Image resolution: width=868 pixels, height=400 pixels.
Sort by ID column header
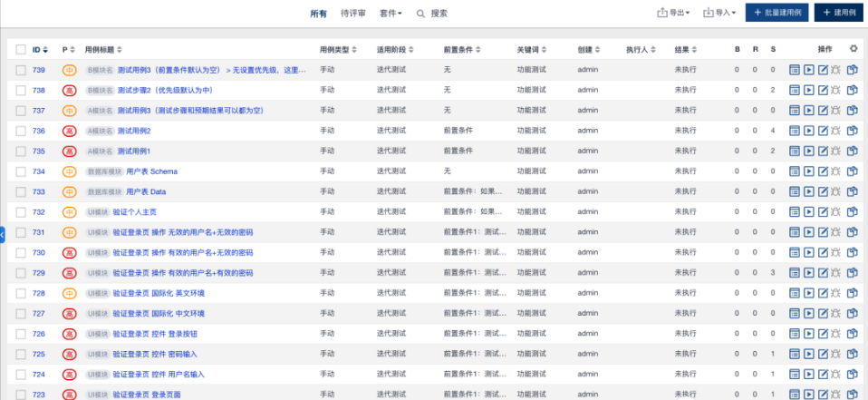click(40, 49)
